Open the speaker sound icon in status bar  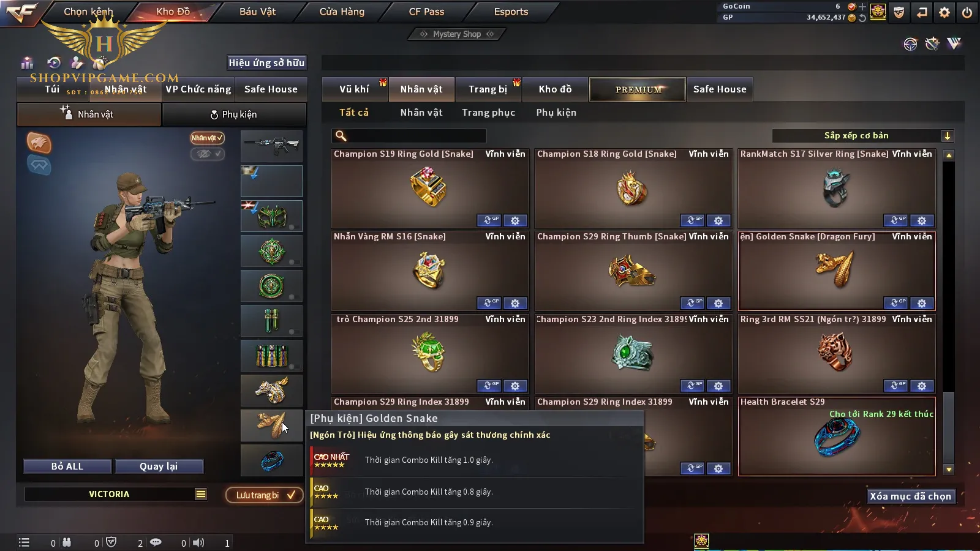point(198,543)
